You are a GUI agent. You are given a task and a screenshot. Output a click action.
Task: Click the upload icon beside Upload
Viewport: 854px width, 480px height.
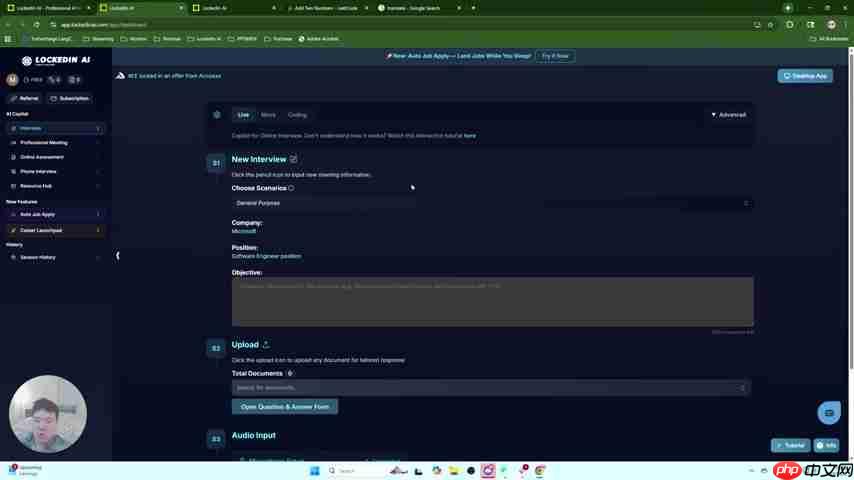click(266, 345)
